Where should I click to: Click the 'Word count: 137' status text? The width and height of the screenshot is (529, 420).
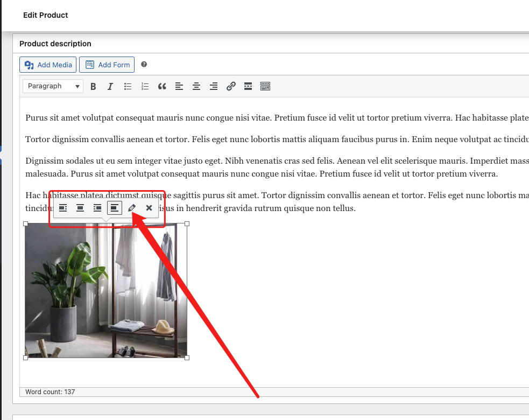click(x=50, y=391)
